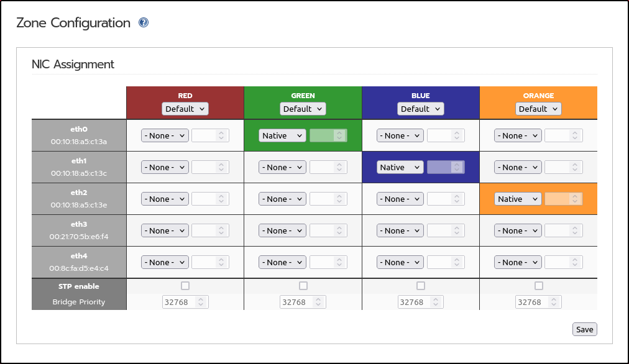Click the Save button

click(x=584, y=329)
